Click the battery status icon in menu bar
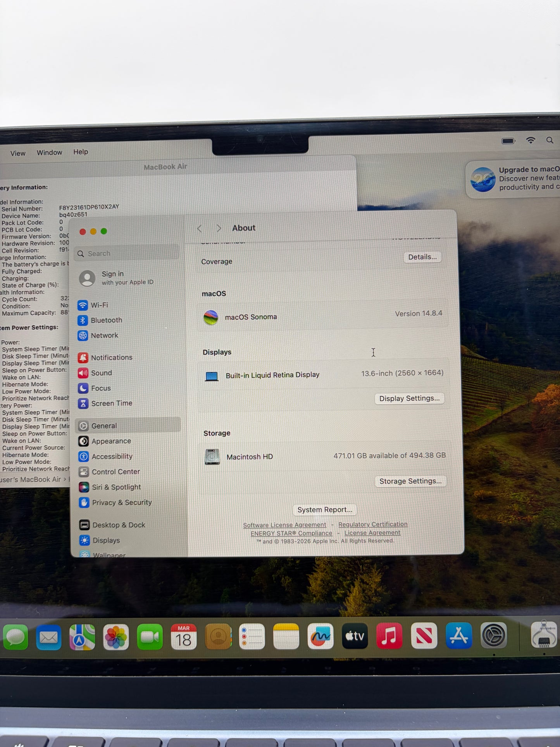 click(508, 141)
